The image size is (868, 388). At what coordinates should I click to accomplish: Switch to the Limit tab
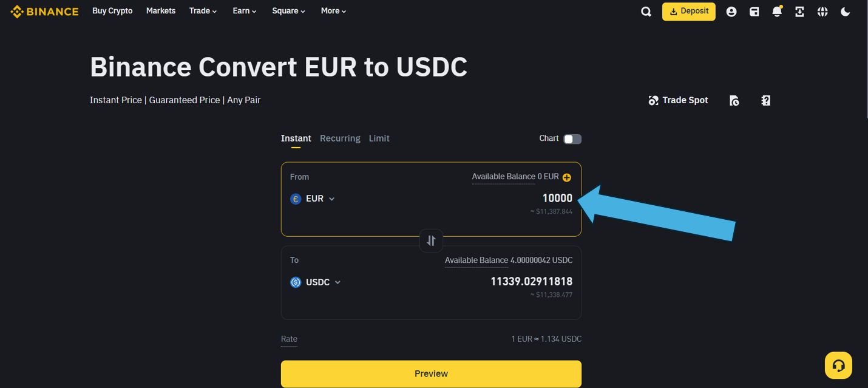point(379,138)
